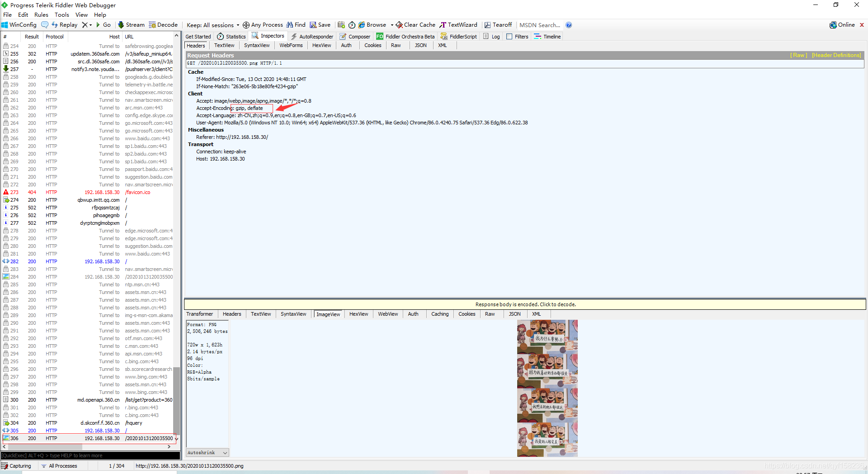Open the WinConfig tool
Image resolution: width=868 pixels, height=474 pixels.
click(19, 25)
